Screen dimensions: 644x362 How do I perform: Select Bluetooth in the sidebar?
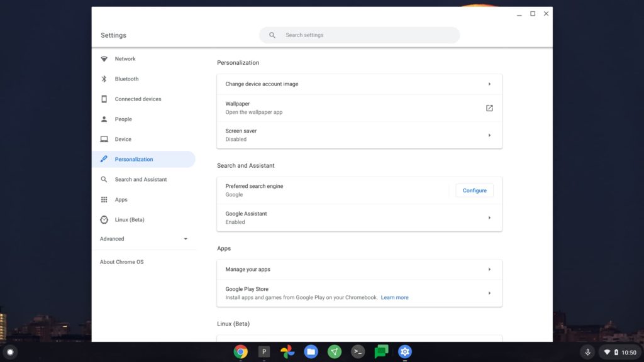tap(144, 79)
